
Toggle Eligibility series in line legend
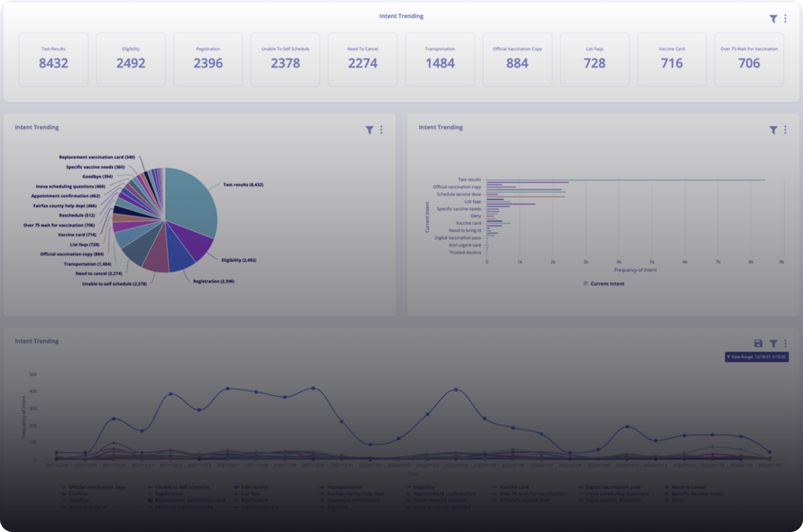(x=421, y=487)
